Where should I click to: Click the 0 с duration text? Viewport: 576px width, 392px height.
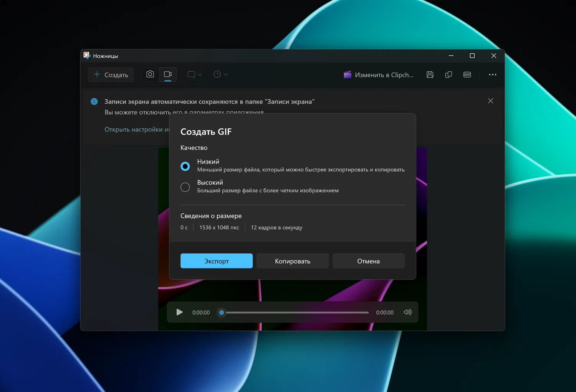pos(184,227)
